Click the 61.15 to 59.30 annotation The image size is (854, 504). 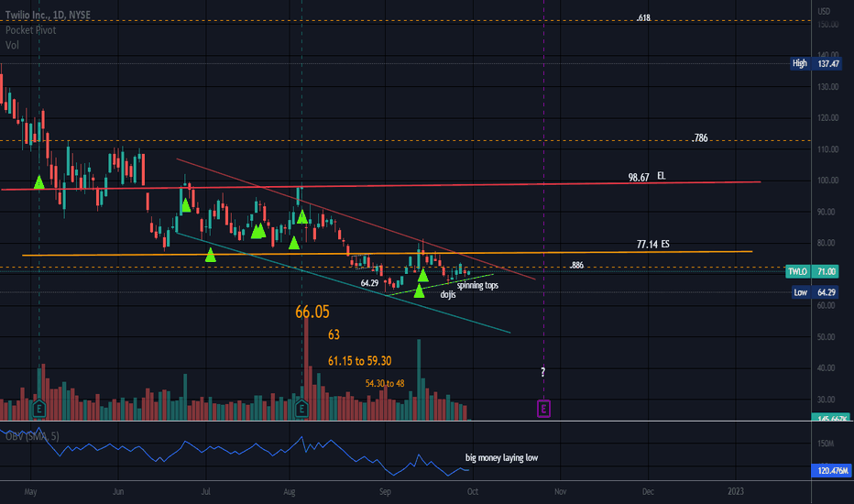[359, 361]
